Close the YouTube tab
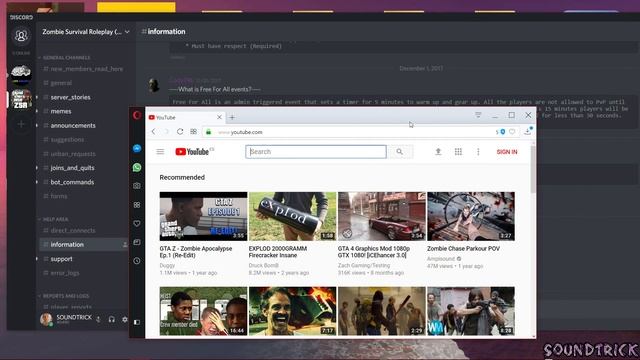The image size is (640, 360). click(219, 117)
